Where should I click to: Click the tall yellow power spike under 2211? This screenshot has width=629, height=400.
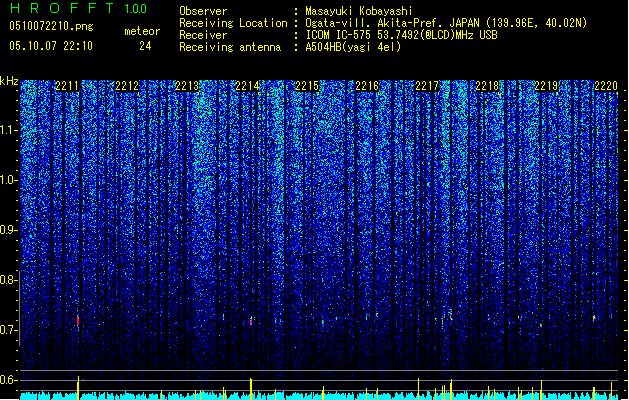pos(78,388)
